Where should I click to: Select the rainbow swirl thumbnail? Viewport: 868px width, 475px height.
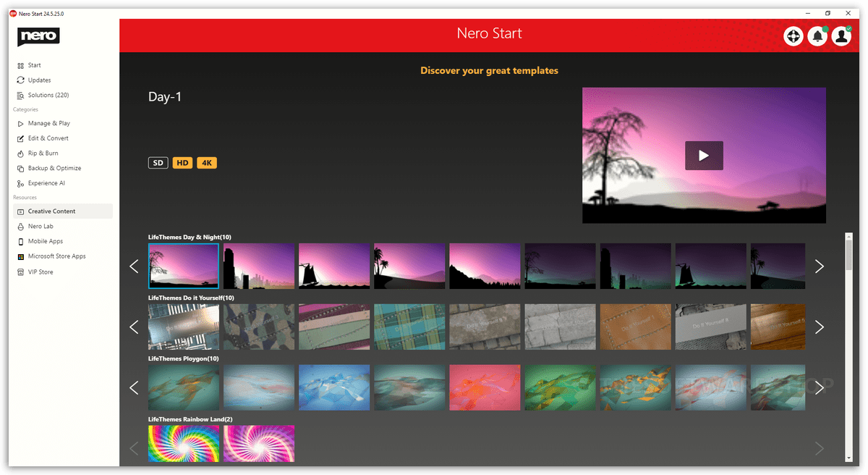pyautogui.click(x=184, y=444)
